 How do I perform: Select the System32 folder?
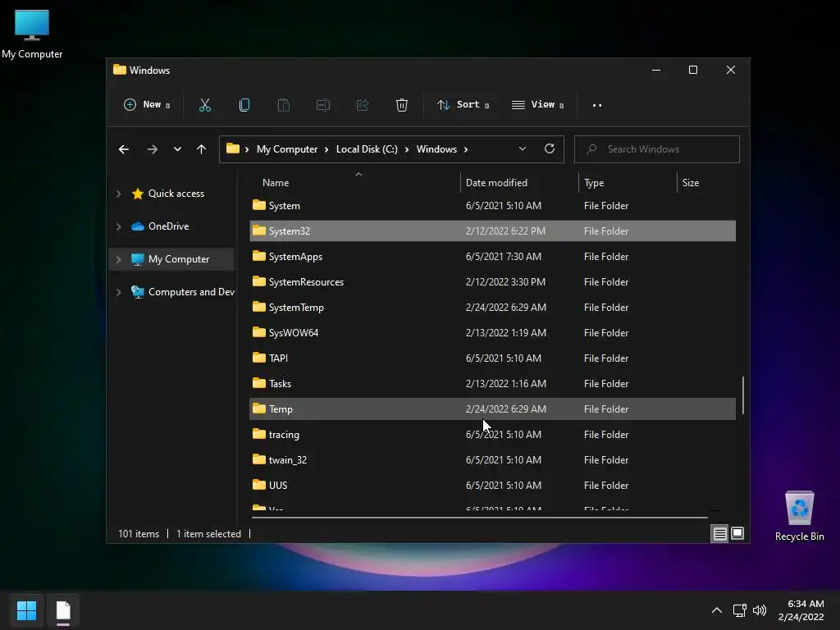click(x=492, y=231)
